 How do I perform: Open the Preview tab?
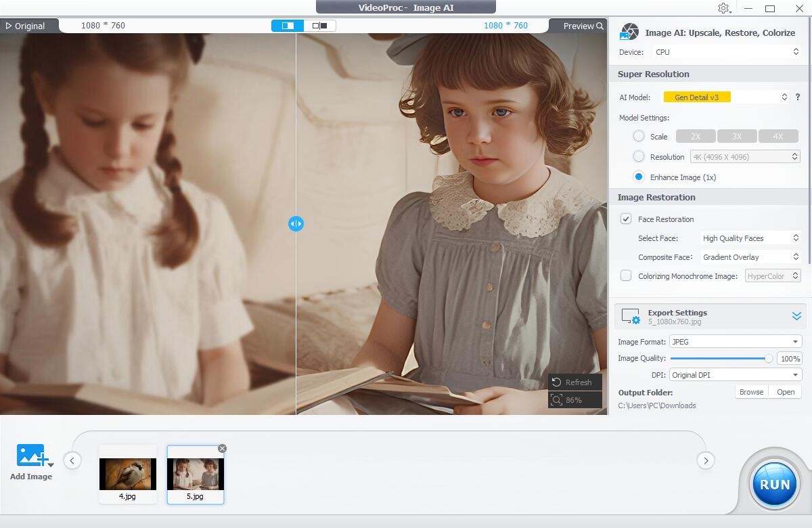pyautogui.click(x=583, y=26)
